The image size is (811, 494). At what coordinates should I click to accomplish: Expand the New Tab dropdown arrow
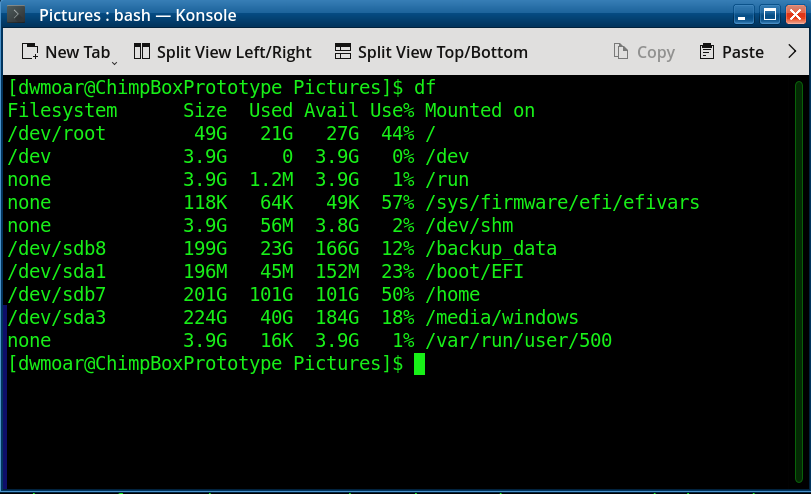click(x=114, y=59)
